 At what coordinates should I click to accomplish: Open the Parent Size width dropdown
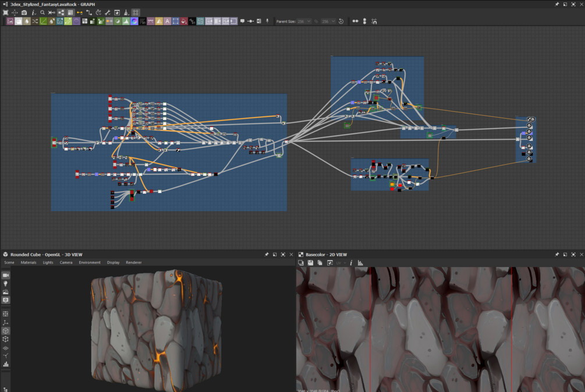[x=304, y=22]
